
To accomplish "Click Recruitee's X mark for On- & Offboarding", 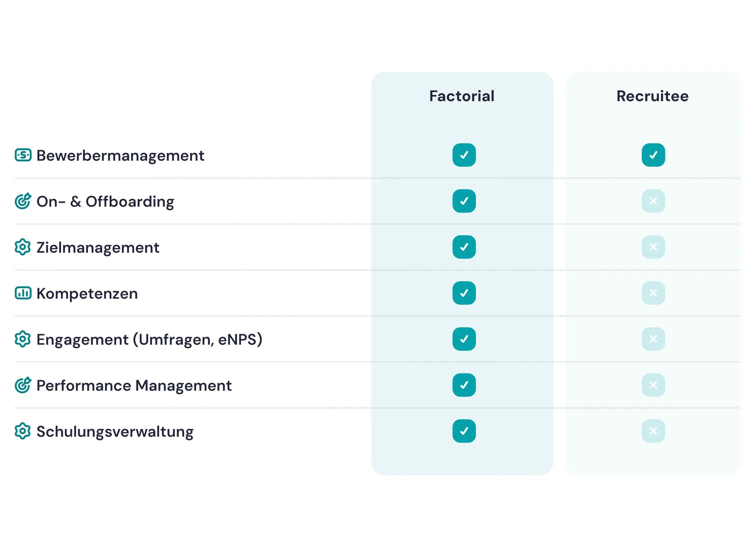I will [653, 201].
